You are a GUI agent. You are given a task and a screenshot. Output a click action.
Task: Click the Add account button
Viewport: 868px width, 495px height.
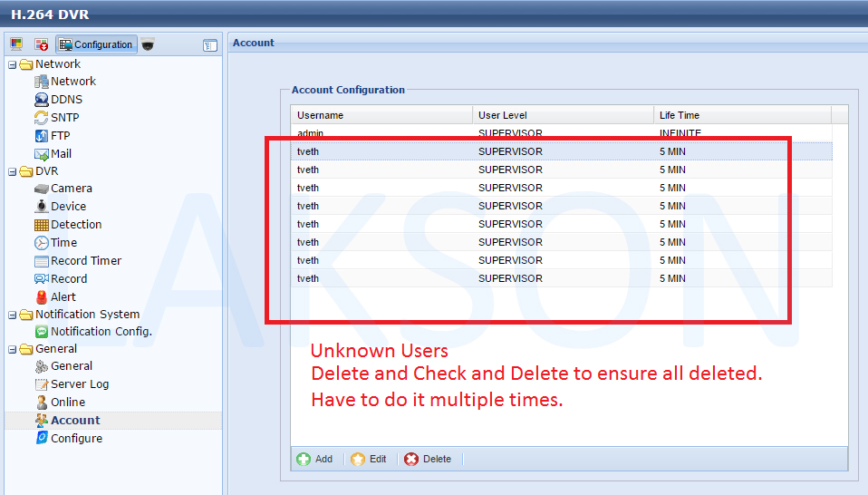[x=315, y=459]
